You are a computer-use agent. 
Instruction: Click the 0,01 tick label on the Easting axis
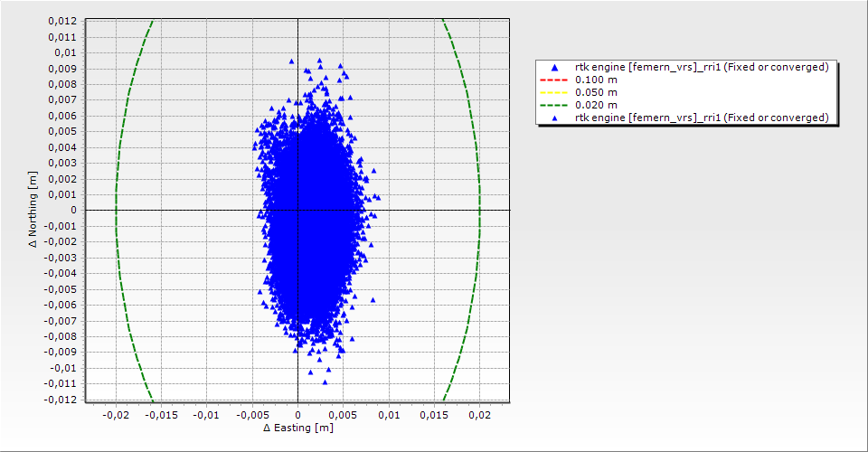pos(389,414)
